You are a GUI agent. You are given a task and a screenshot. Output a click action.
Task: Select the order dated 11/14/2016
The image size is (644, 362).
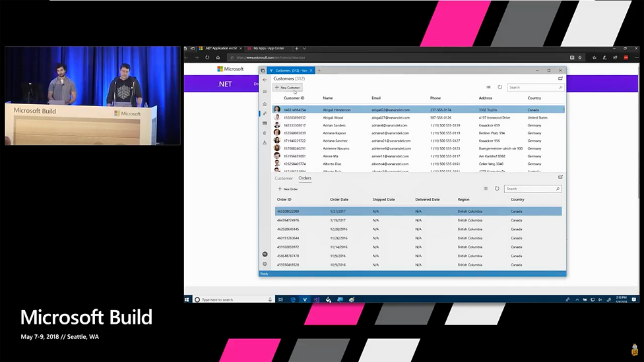pos(418,247)
